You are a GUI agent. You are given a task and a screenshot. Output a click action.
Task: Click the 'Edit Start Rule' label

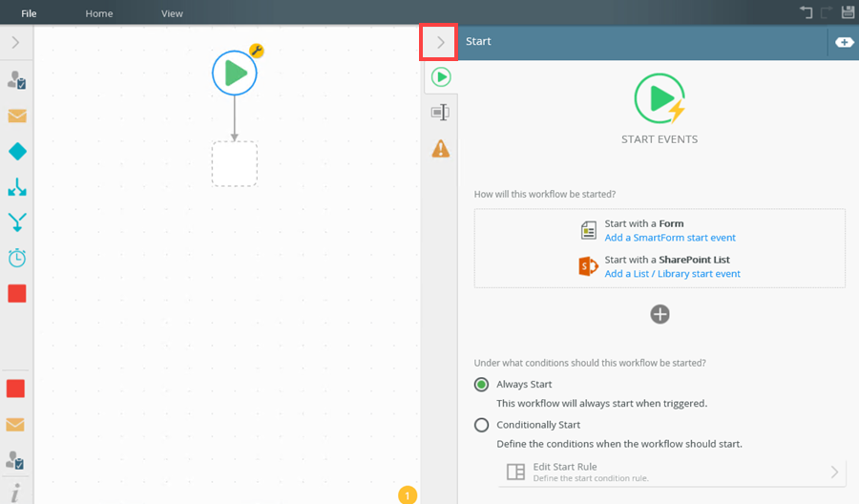[x=565, y=467]
